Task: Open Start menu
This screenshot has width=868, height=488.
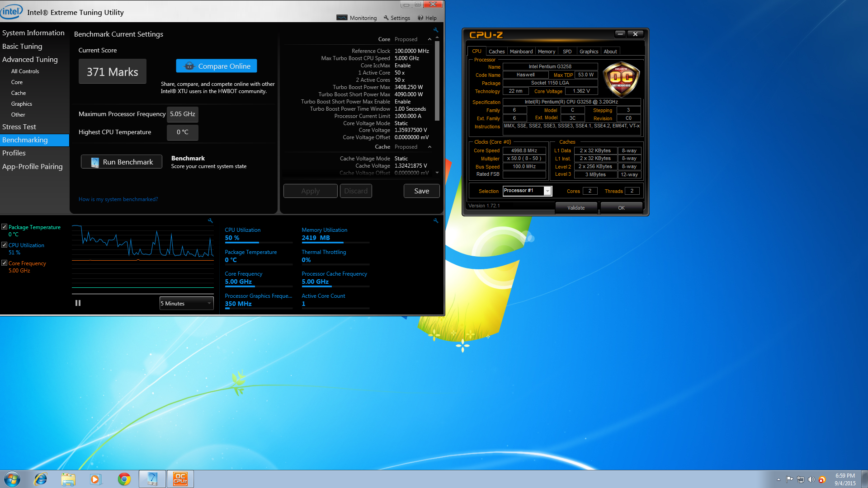Action: [12, 479]
